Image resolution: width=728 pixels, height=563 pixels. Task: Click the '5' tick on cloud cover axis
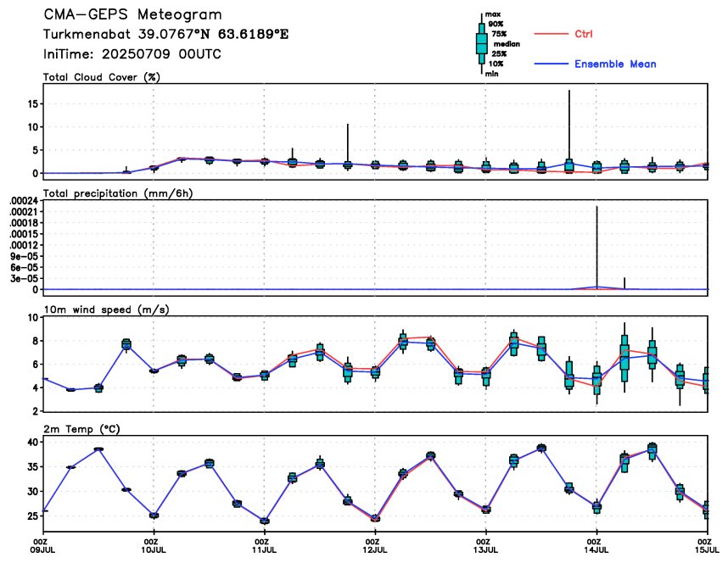(x=36, y=150)
